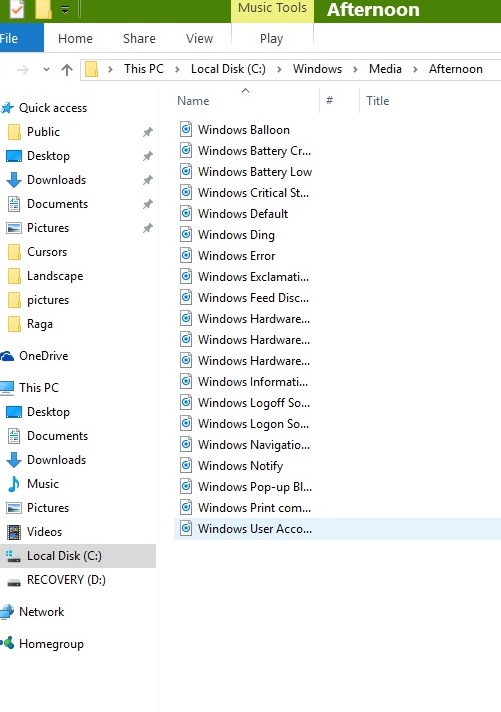Select the Windows Default file icon
Image resolution: width=501 pixels, height=712 pixels.
point(186,214)
